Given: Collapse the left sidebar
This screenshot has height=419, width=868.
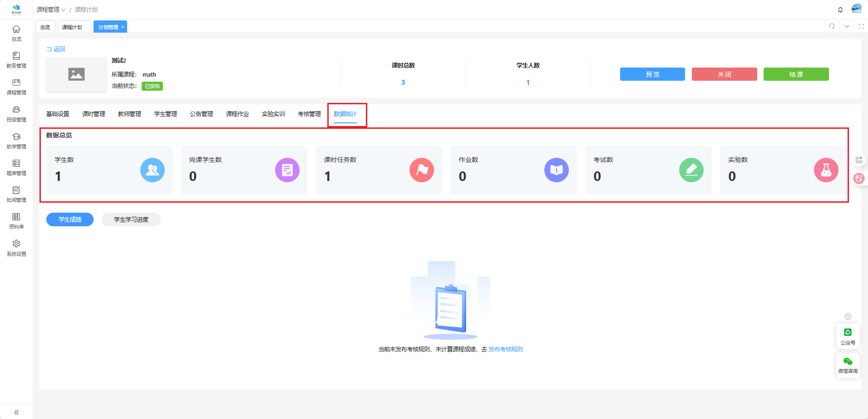Looking at the screenshot, I should pyautogui.click(x=16, y=412).
